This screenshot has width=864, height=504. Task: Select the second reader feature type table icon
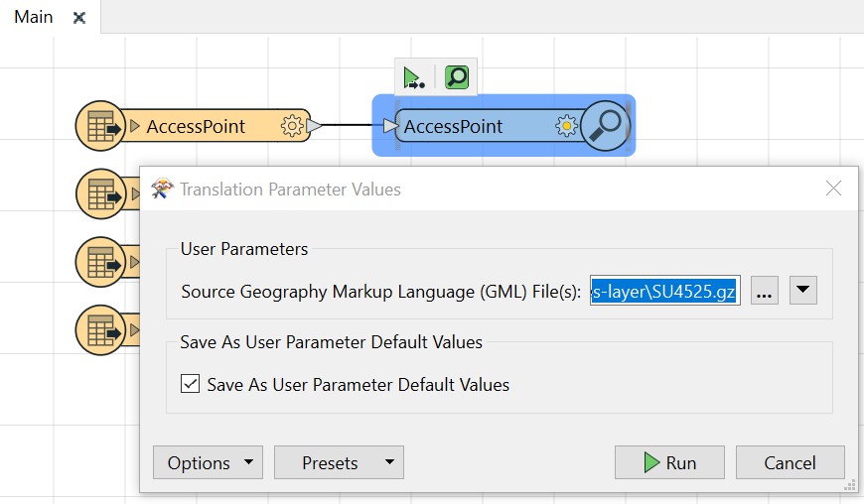[100, 194]
